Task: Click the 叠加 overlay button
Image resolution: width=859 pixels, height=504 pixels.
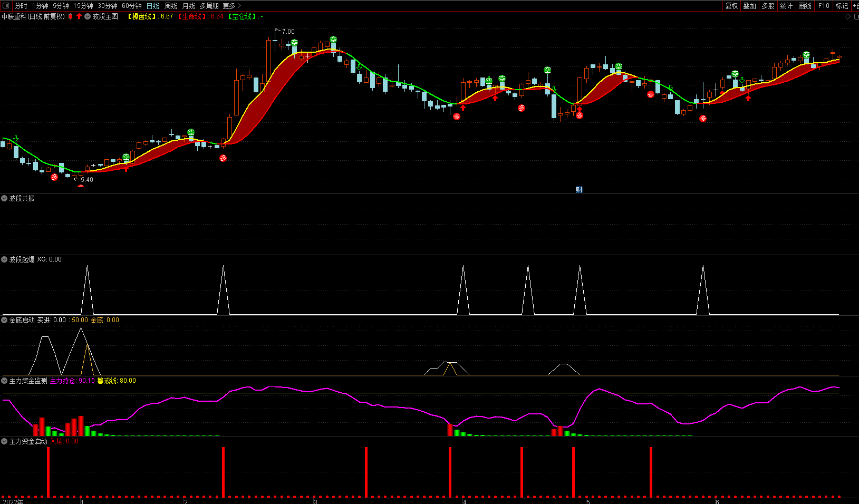Action: pos(750,6)
